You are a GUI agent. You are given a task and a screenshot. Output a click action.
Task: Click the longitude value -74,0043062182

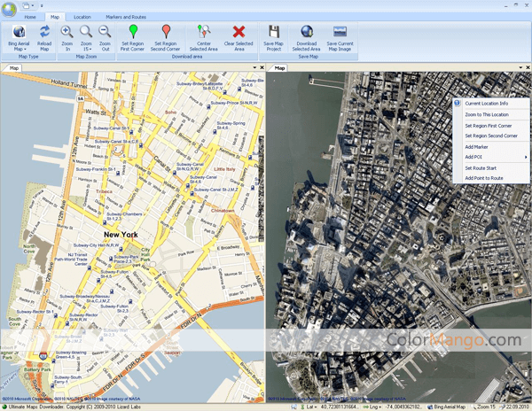[403, 407]
